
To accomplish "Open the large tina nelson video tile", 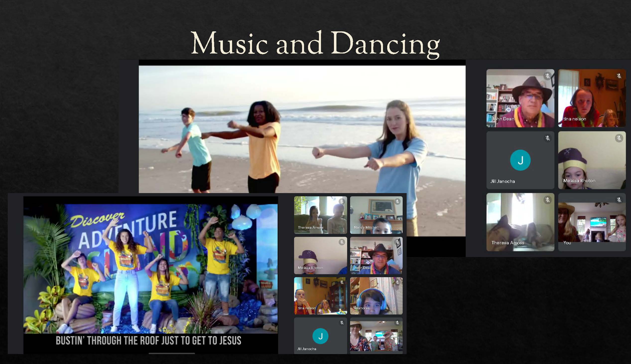I will click(592, 98).
